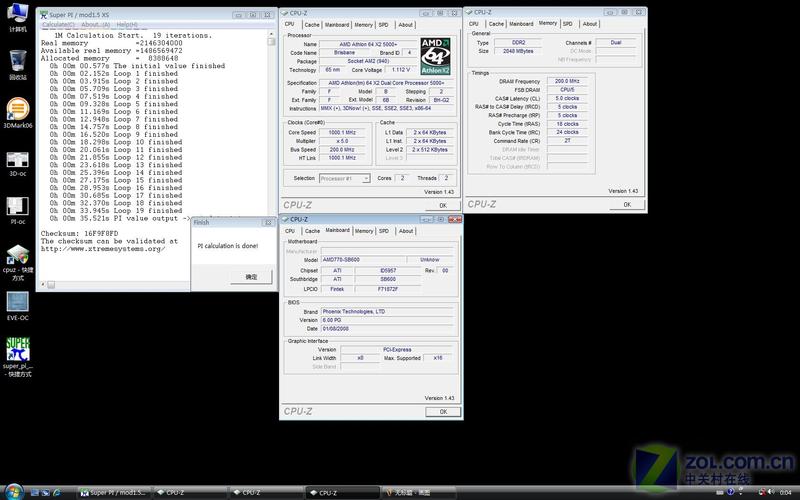Image resolution: width=800 pixels, height=500 pixels.
Task: Close the Finish dialog with X
Action: [268, 223]
